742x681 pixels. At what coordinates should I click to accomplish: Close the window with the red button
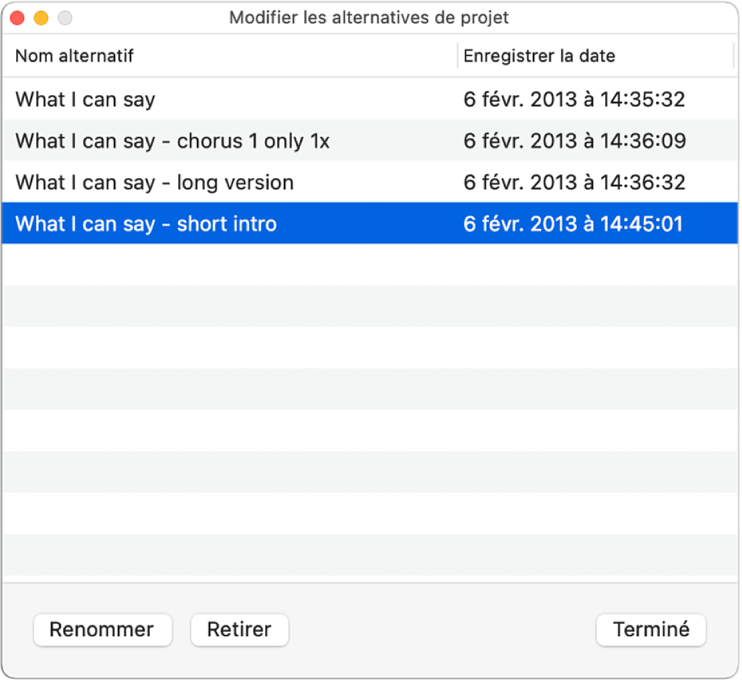(18, 18)
